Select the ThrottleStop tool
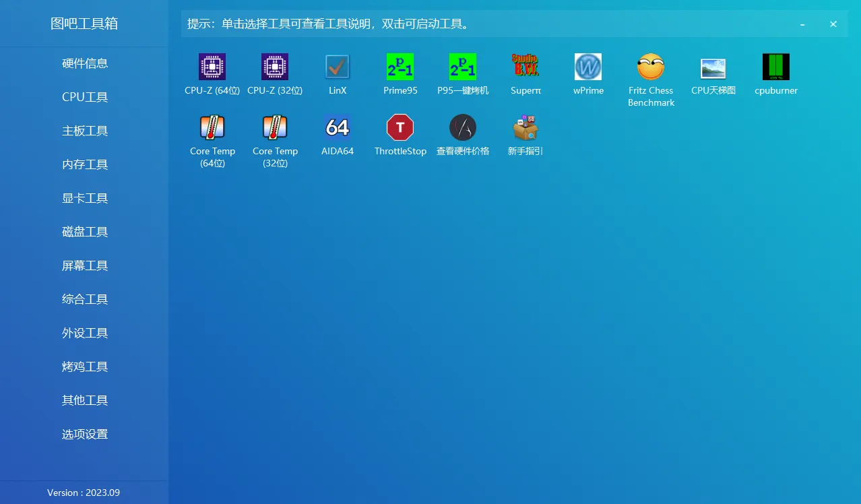 [400, 133]
